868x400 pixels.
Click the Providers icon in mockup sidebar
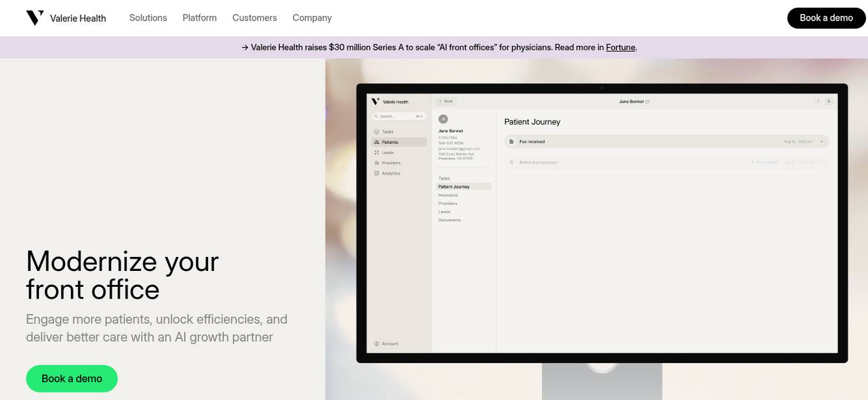click(x=377, y=163)
